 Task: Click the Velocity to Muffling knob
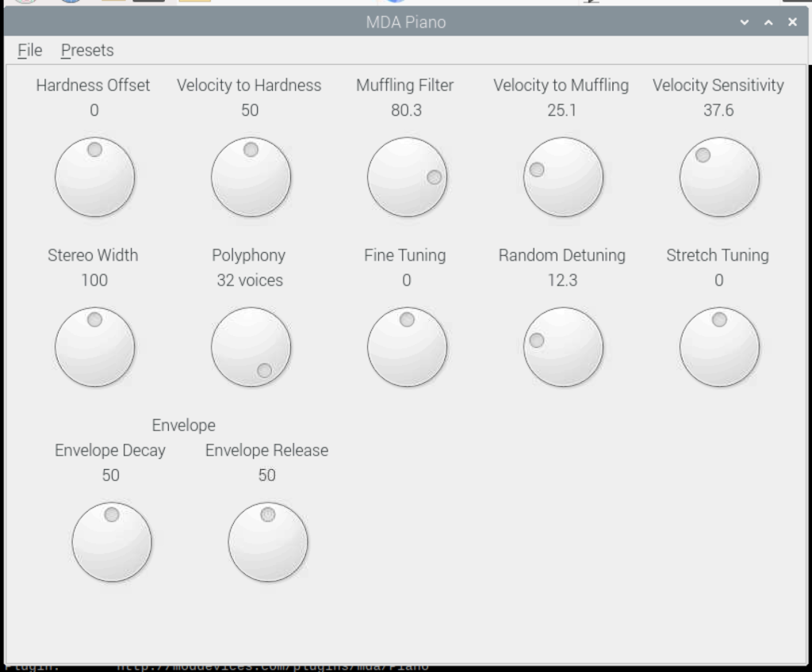(564, 177)
